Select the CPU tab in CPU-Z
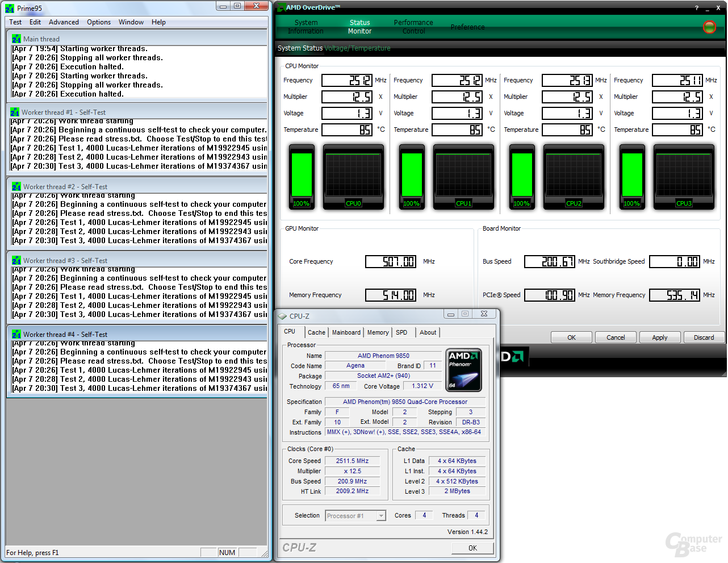Image resolution: width=728 pixels, height=563 pixels. tap(290, 332)
